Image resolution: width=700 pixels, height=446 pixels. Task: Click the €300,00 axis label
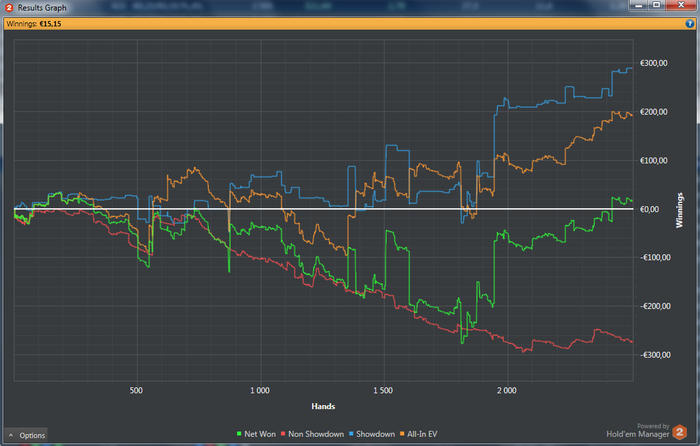(x=654, y=63)
